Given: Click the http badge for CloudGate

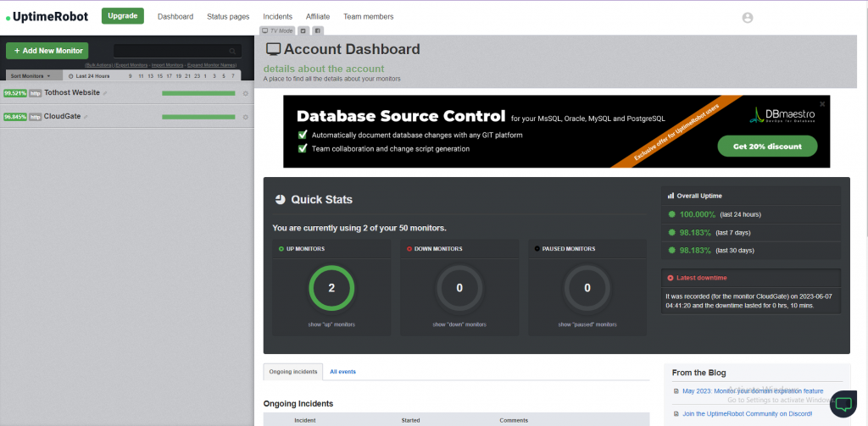Looking at the screenshot, I should (x=36, y=117).
